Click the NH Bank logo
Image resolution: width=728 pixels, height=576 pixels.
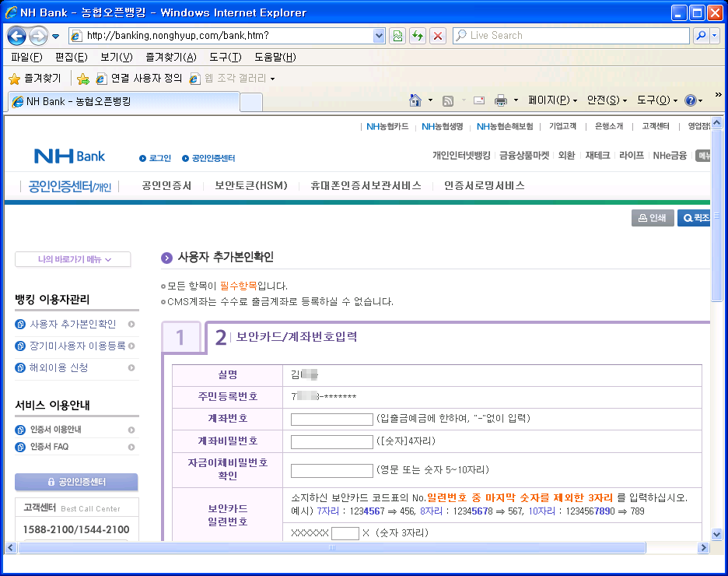coord(70,156)
